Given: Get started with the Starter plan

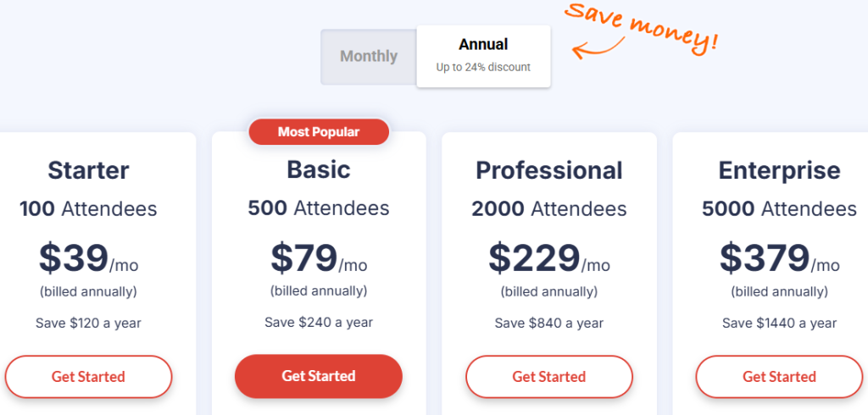Looking at the screenshot, I should pos(88,377).
